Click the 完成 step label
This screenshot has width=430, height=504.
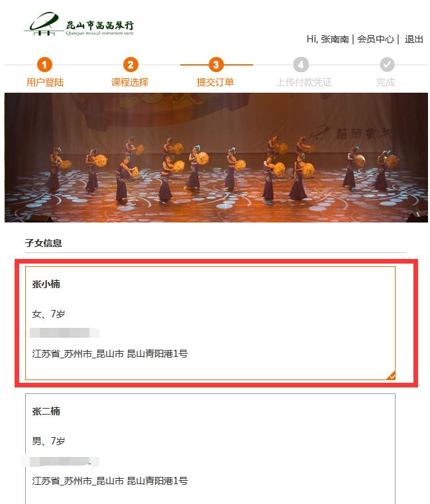pos(386,82)
